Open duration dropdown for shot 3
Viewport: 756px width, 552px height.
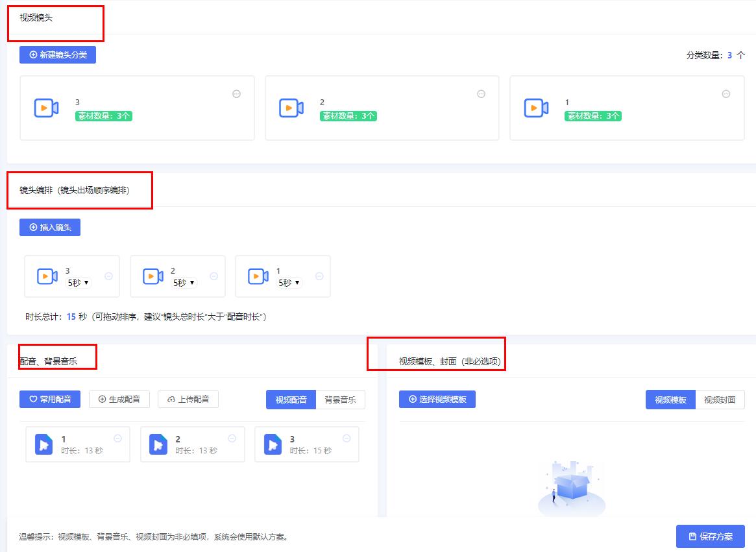(79, 283)
